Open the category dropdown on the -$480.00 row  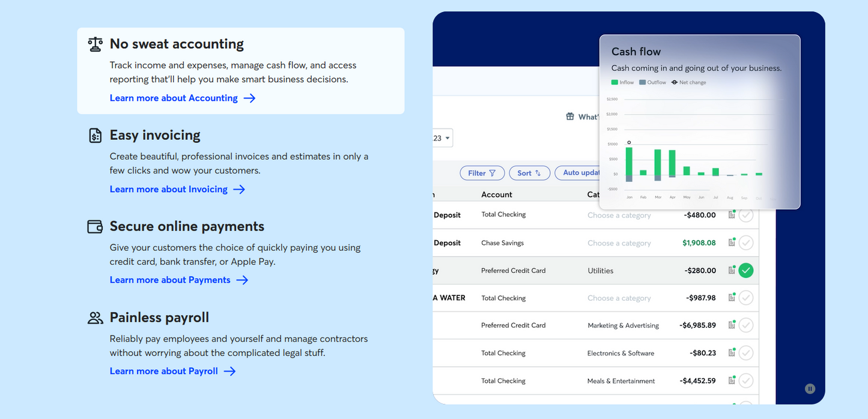(x=619, y=216)
